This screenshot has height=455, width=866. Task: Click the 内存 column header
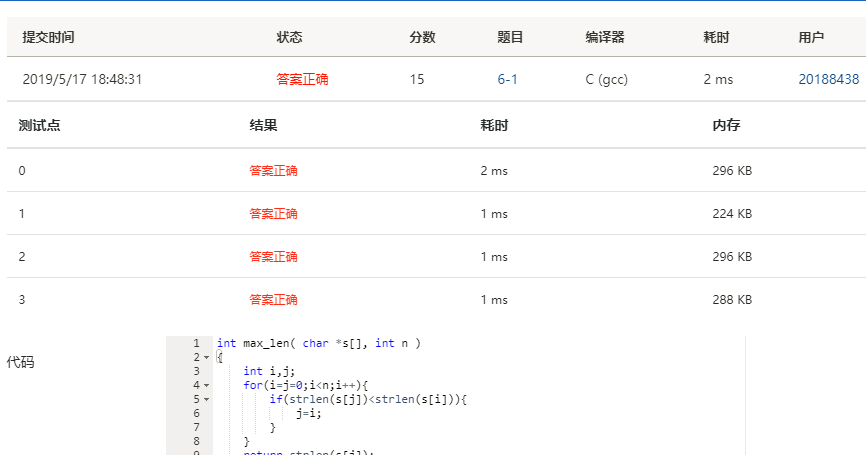coord(726,125)
